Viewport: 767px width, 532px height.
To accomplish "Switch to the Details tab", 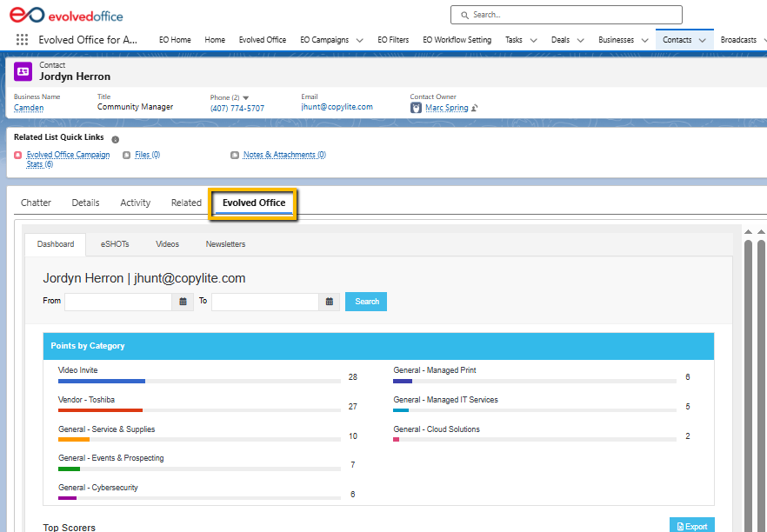I will (x=85, y=203).
